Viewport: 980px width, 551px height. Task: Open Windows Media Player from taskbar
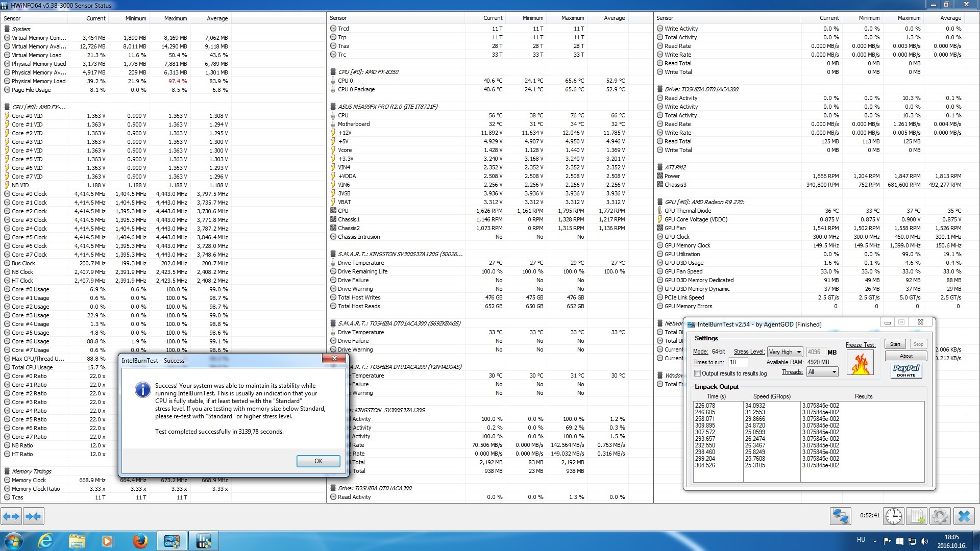pos(108,541)
